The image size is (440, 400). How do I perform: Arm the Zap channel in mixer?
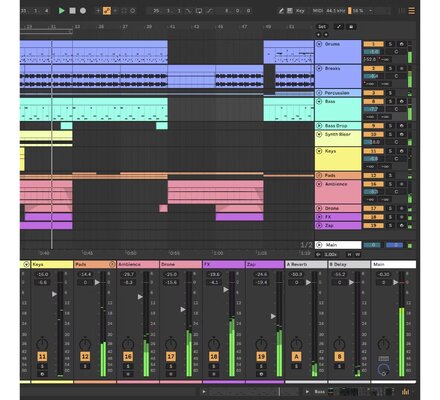tap(261, 374)
